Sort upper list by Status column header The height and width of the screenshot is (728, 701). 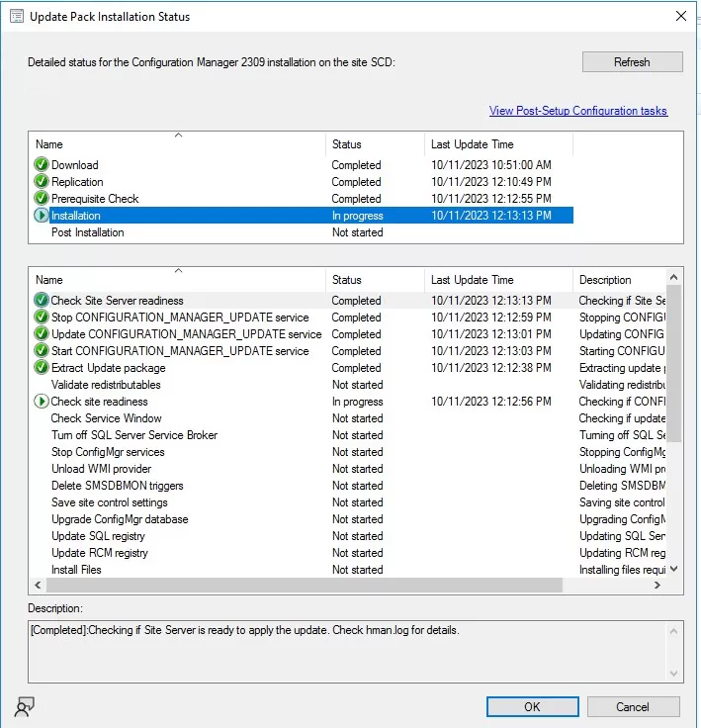point(375,144)
